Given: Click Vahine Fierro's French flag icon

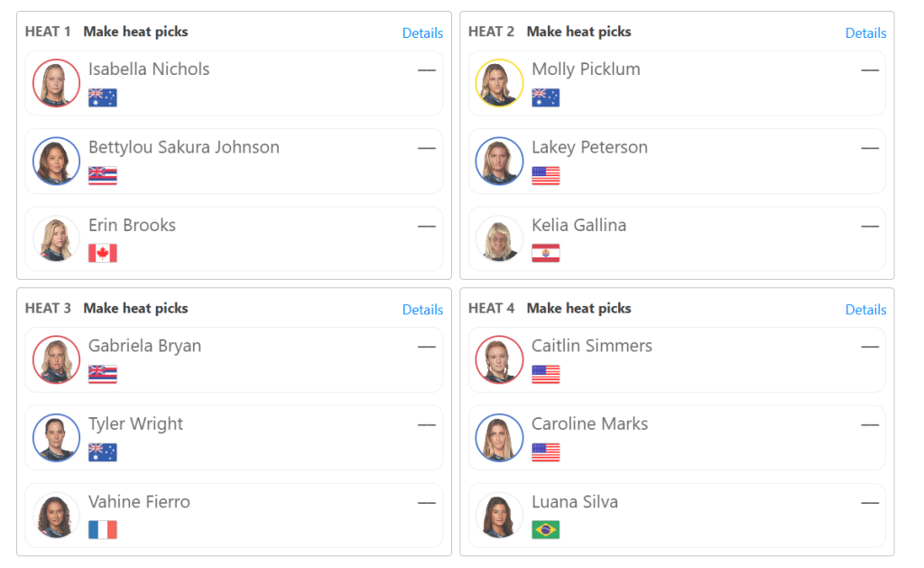Looking at the screenshot, I should 103,530.
